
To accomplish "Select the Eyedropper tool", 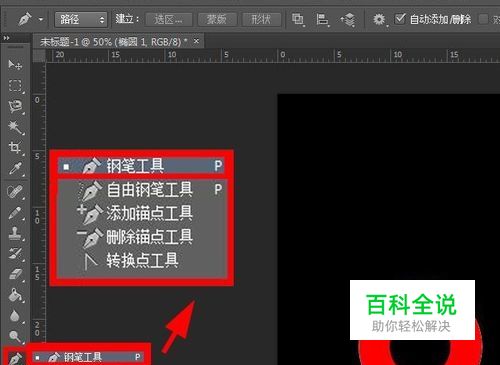I will click(x=15, y=169).
